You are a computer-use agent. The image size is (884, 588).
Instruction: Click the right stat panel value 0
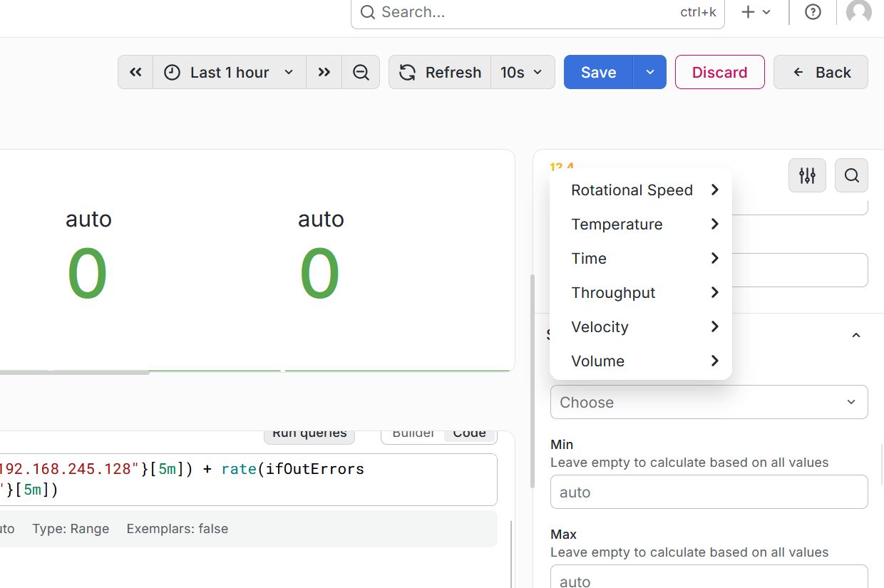coord(320,274)
